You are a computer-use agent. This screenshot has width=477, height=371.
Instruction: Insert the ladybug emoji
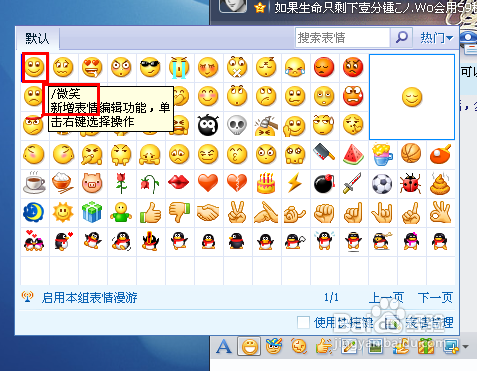[x=411, y=183]
